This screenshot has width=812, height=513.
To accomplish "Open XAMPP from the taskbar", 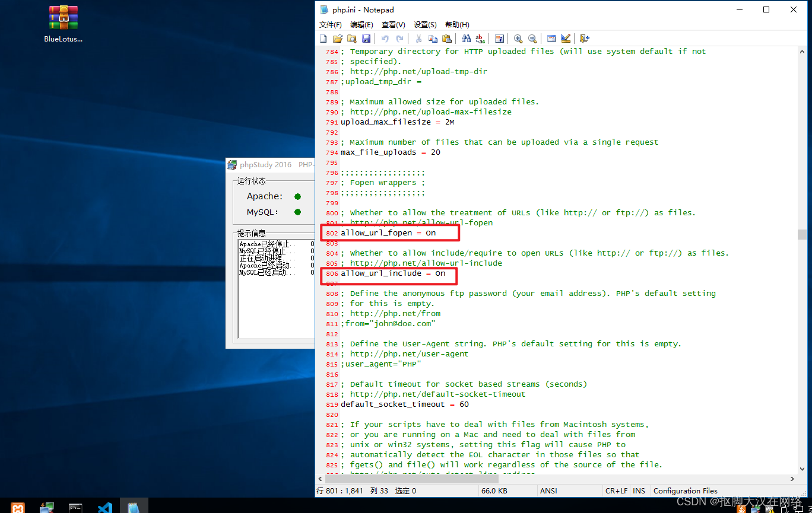I will pos(18,508).
